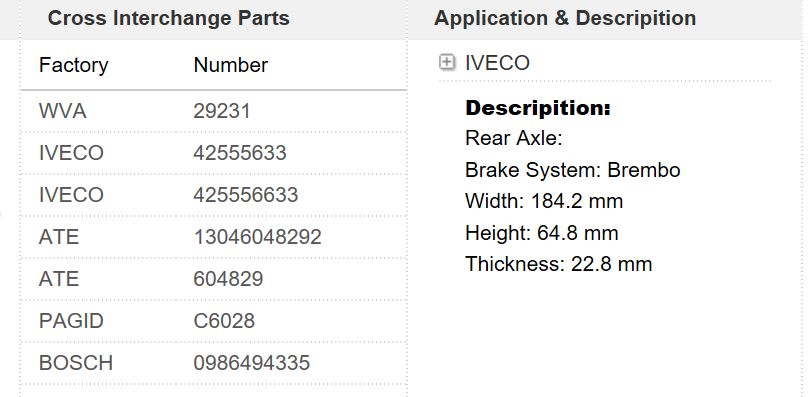Select IVECO part number 42555633
Screen dimensions: 808x397
click(240, 153)
